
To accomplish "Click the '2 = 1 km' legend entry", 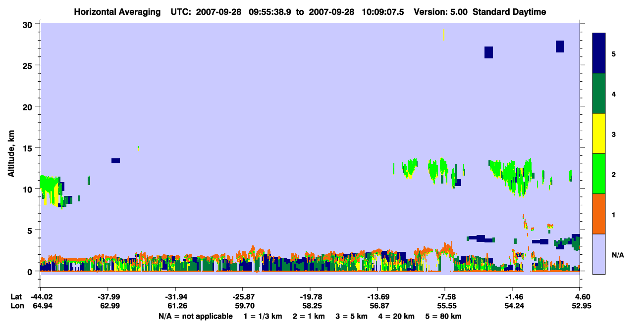I will pyautogui.click(x=309, y=316).
